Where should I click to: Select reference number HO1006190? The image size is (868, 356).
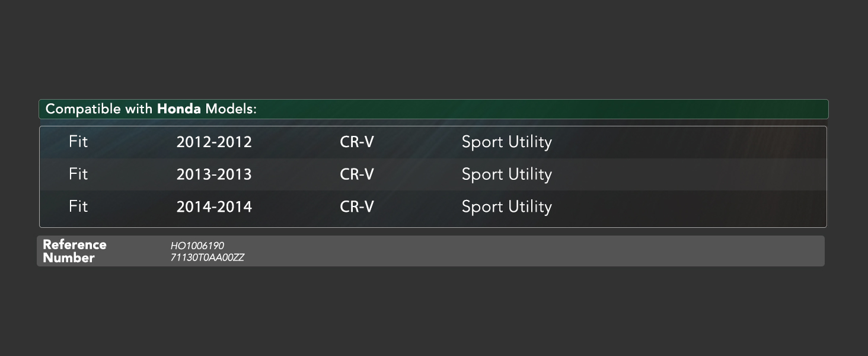[x=197, y=246]
